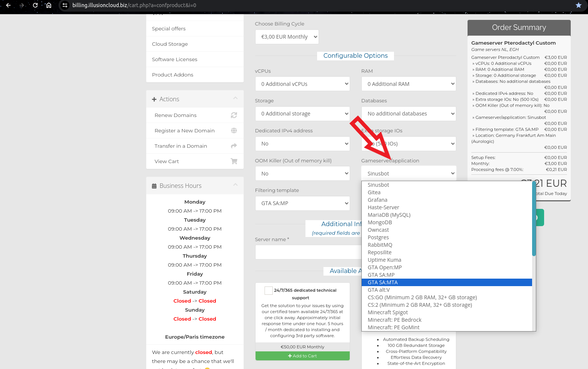Choose MongoDB from the list
This screenshot has height=369, width=588.
point(447,222)
